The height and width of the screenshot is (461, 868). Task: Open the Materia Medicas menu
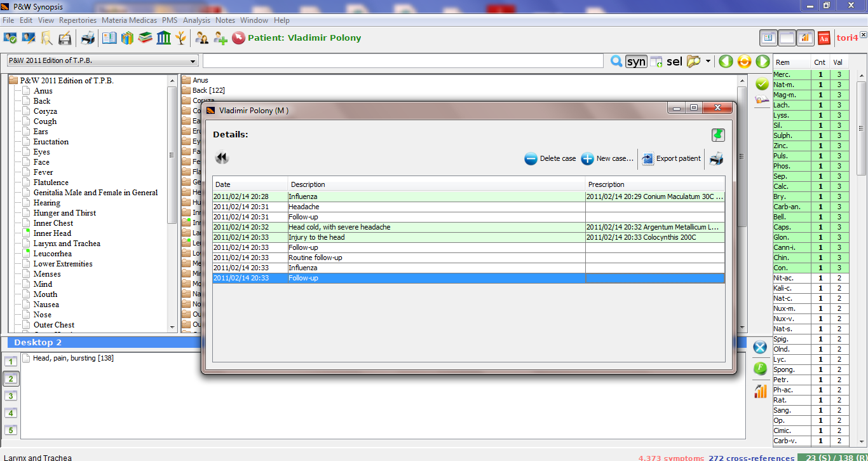coord(129,20)
